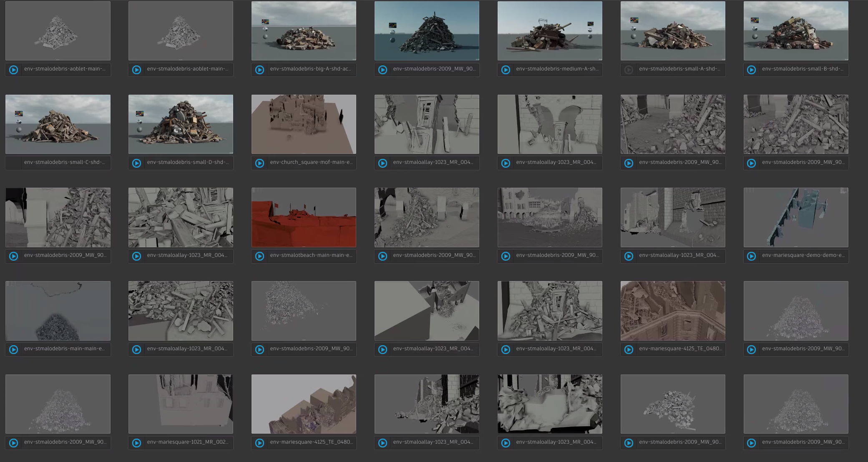The height and width of the screenshot is (462, 868).
Task: Click the dimmed play icon on env-stmalodebris-small-A-shd
Action: [x=628, y=70]
